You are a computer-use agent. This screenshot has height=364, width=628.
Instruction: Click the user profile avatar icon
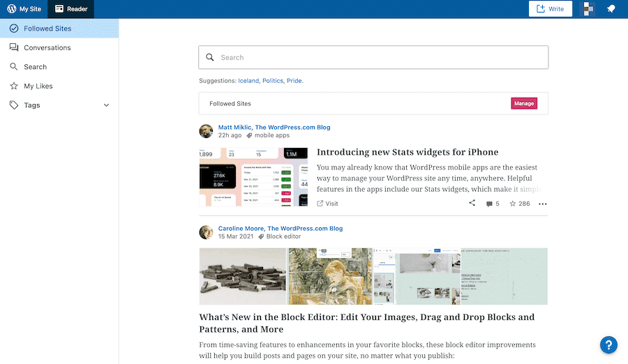point(589,9)
